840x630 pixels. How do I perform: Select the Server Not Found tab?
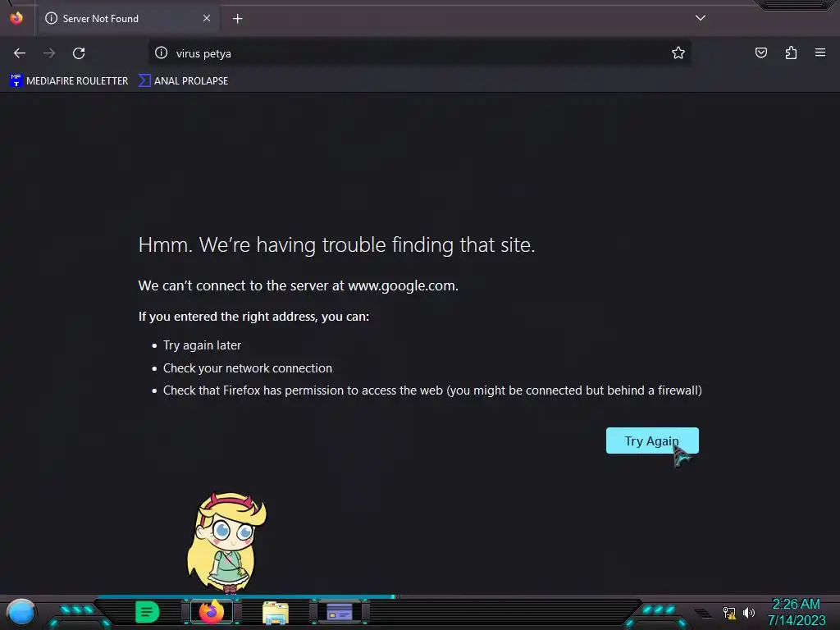(129, 19)
